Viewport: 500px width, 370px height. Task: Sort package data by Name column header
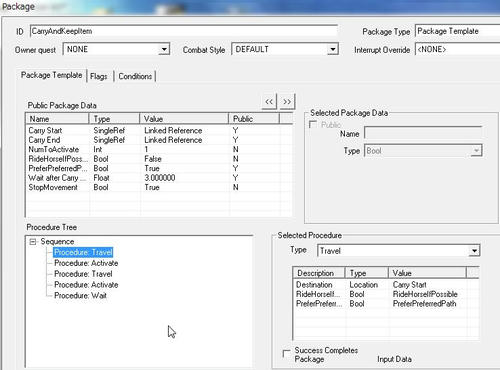pyautogui.click(x=57, y=119)
